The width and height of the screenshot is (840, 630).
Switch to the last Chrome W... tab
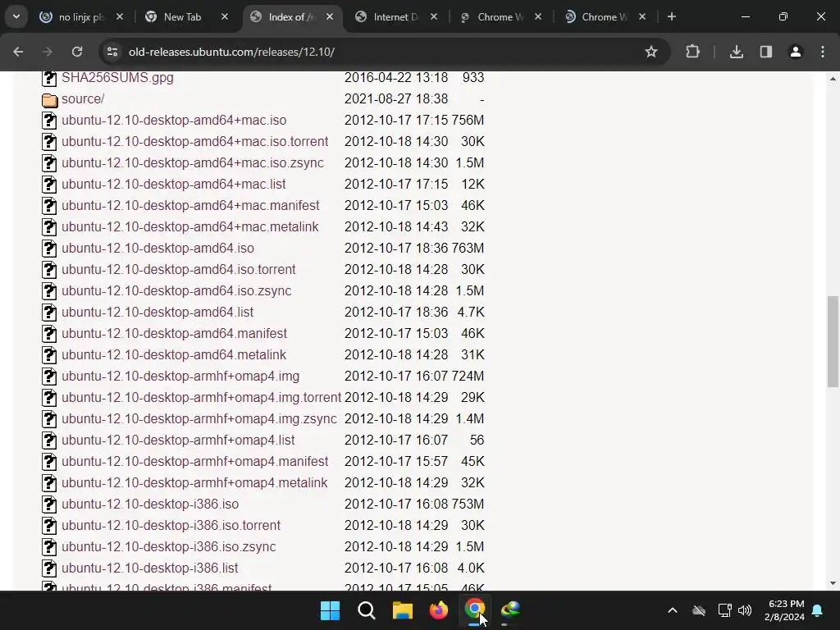(605, 17)
